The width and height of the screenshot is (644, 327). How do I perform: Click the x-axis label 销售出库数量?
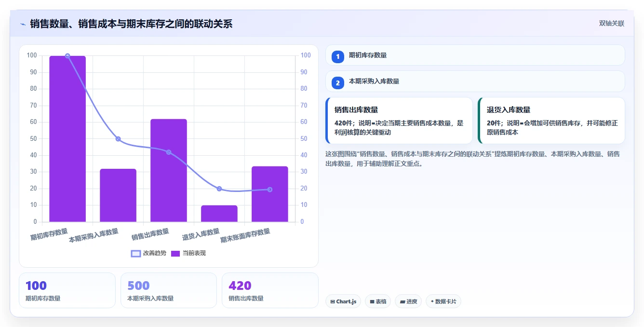pos(150,234)
